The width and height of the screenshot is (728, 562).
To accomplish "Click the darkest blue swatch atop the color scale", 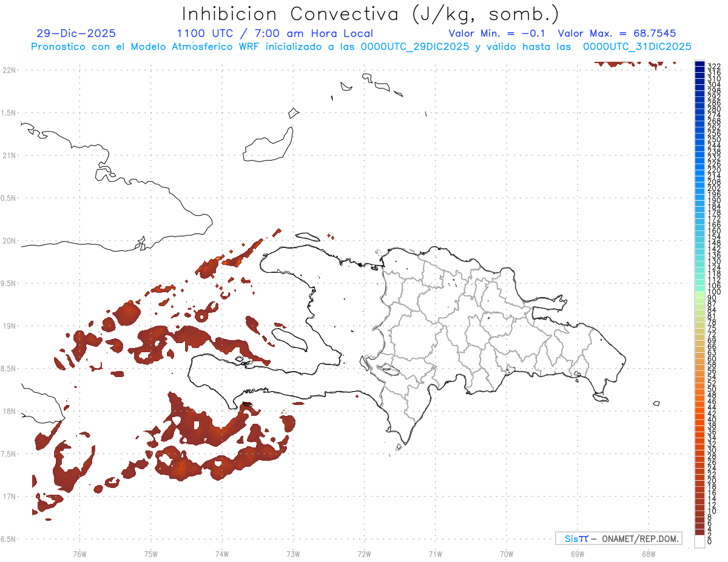I will click(700, 64).
